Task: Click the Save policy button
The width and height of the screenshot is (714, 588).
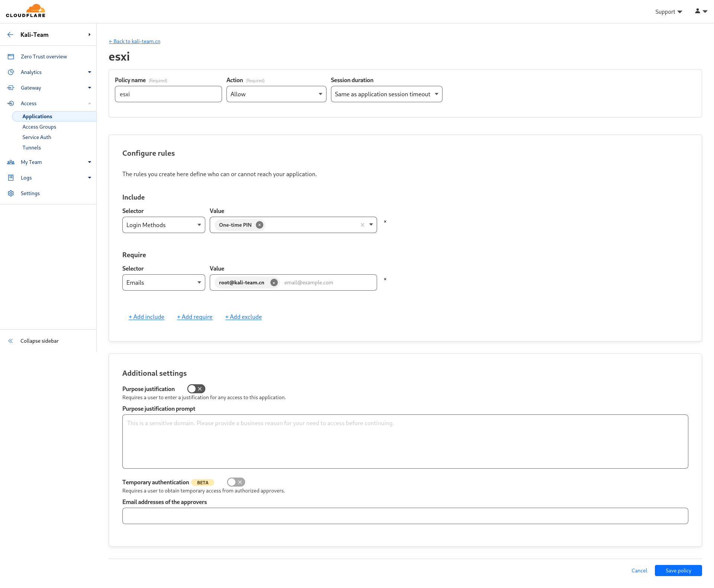Action: coord(678,571)
